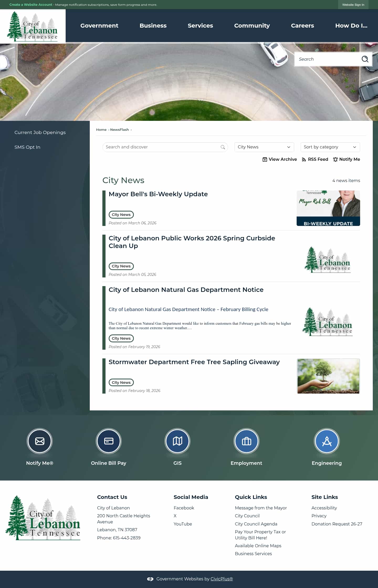Click City News tag under Tree Sapling Giveaway
378x588 pixels.
[x=121, y=383]
